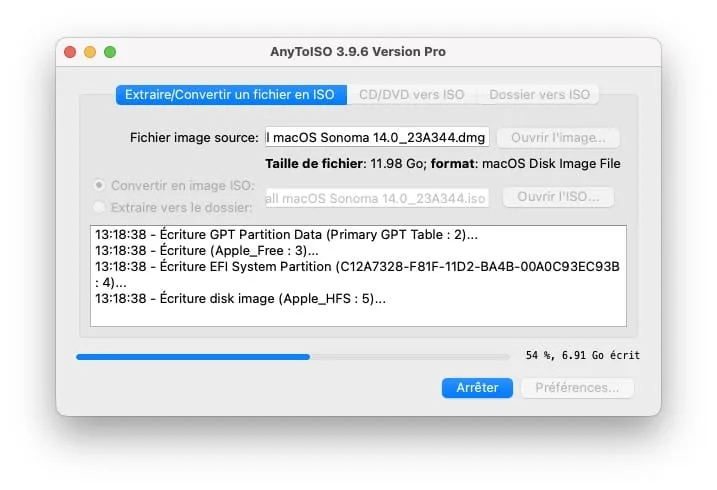Click the conversion progress bar

click(x=293, y=357)
